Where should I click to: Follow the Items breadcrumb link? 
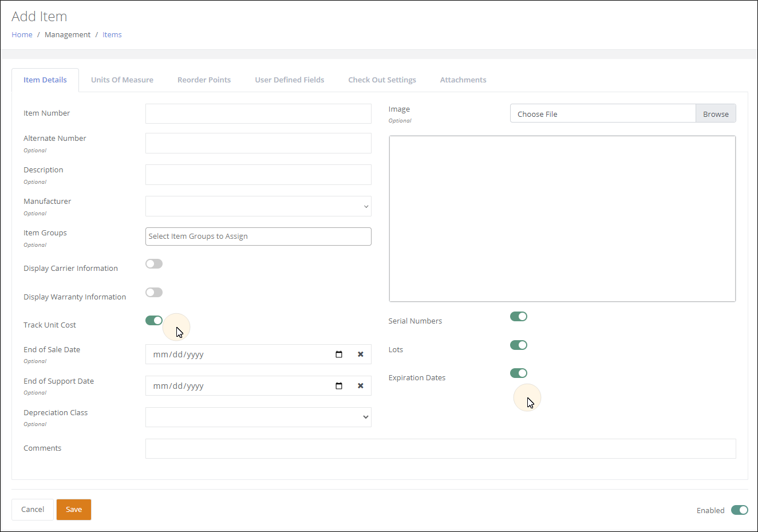[112, 34]
